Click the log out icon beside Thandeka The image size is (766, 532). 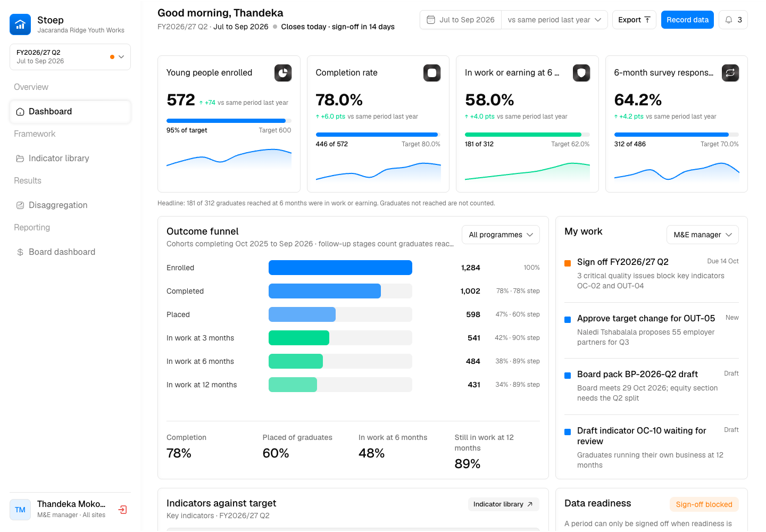(122, 510)
